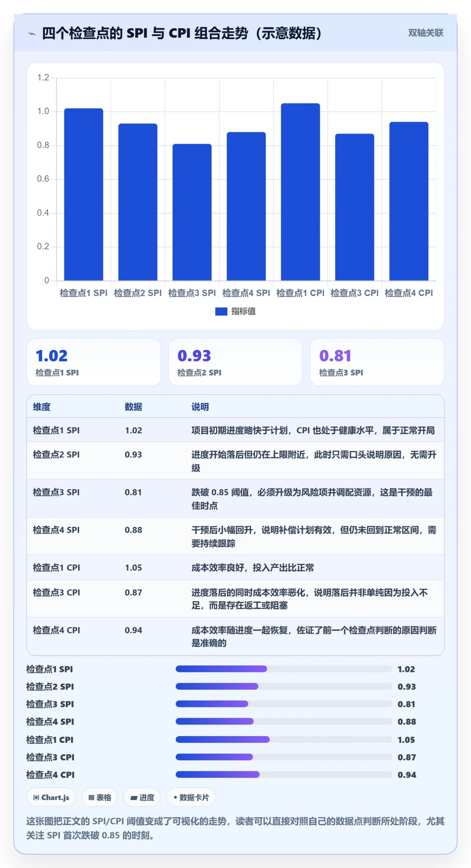Click the x-axis label 检查点2 SPI
Screen dimensions: 471x868
coord(138,293)
